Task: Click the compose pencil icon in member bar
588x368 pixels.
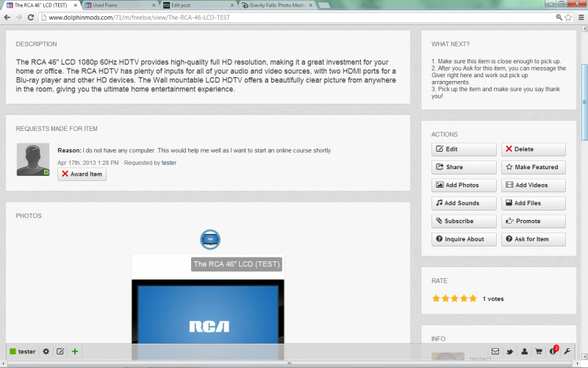Action: click(x=60, y=352)
